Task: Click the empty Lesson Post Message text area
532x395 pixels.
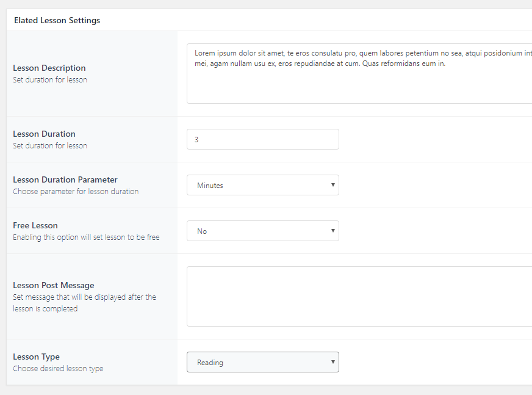Action: coord(359,296)
